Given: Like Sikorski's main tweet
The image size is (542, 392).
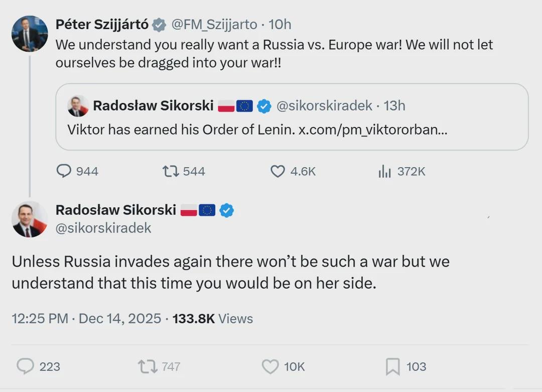Looking at the screenshot, I should 270,366.
